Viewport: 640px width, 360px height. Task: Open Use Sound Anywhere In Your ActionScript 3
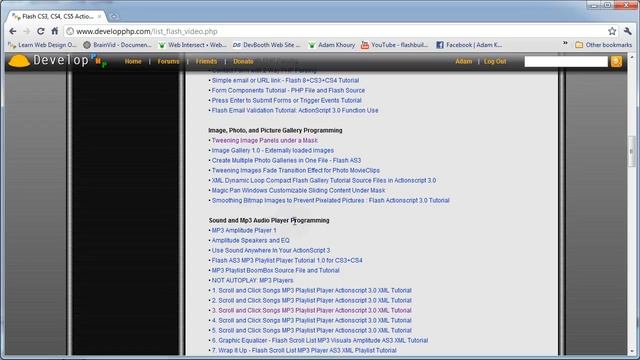pos(271,250)
